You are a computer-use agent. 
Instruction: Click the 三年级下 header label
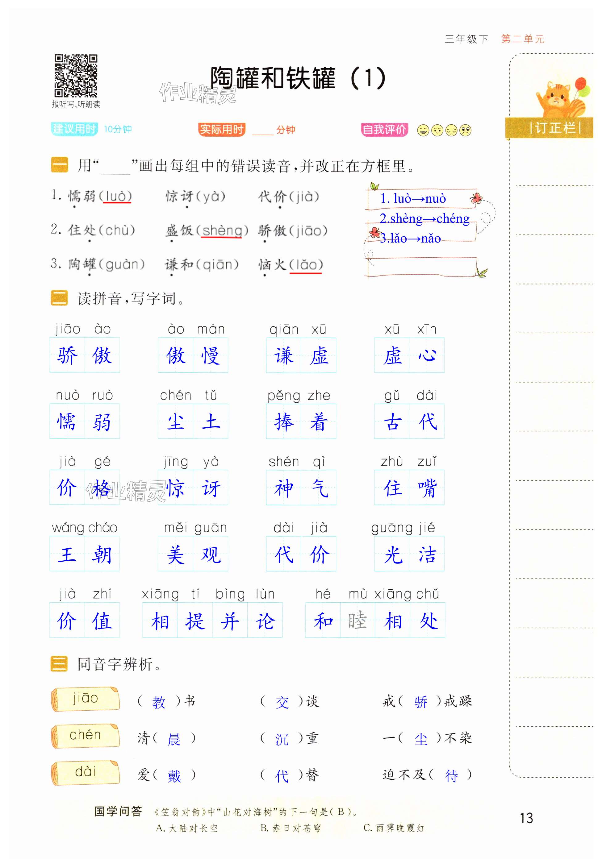click(466, 39)
